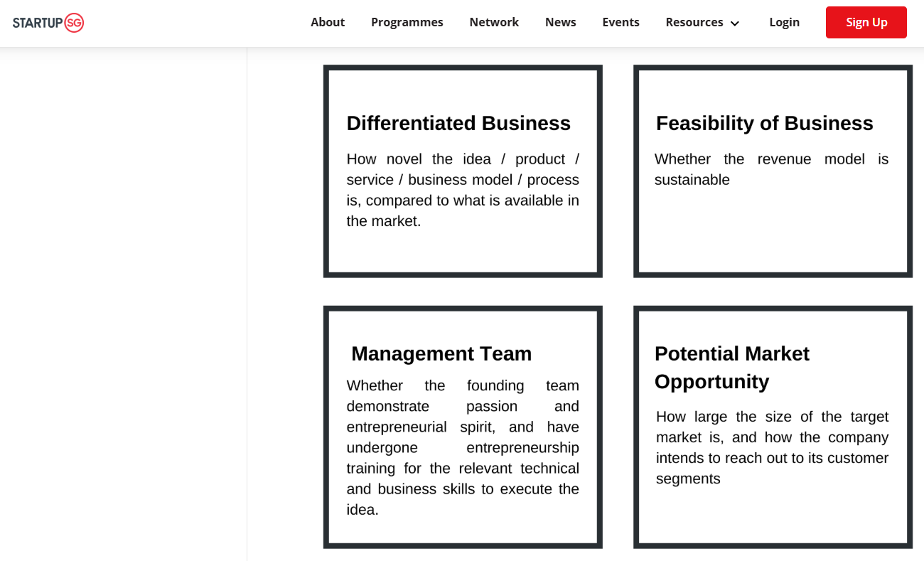
Task: Click the founding team description paragraph
Action: click(x=463, y=448)
